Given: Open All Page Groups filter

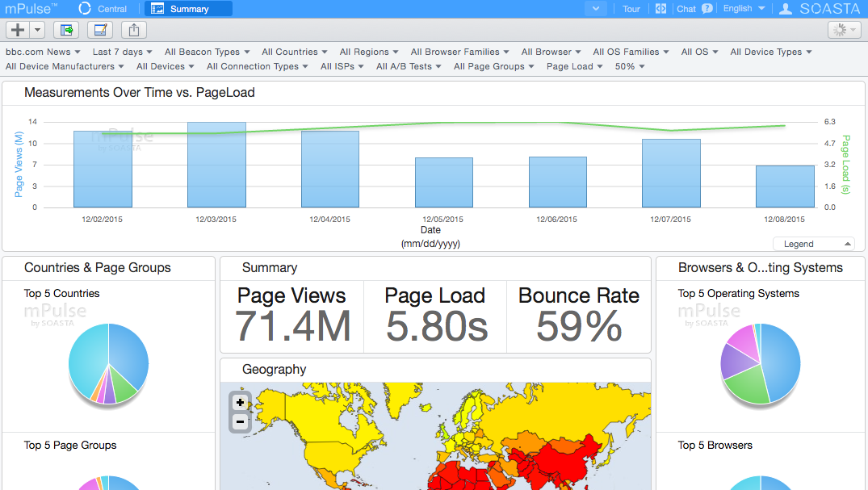Looking at the screenshot, I should (x=494, y=66).
